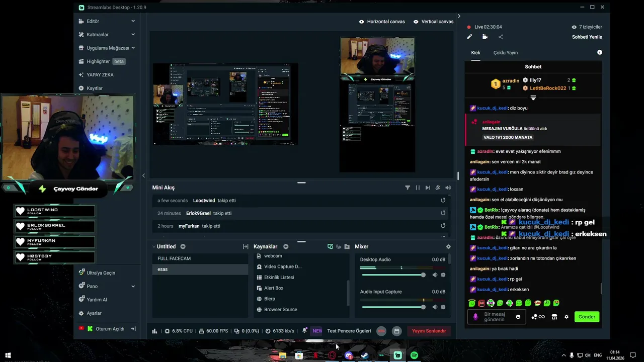
Task: Open the chat shop storefront icon
Action: pos(554,317)
